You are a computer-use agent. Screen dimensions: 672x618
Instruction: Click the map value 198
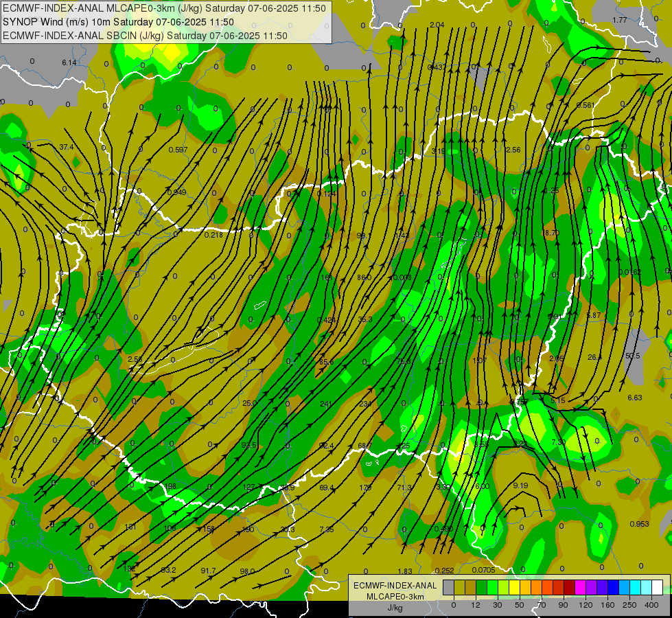(x=170, y=486)
